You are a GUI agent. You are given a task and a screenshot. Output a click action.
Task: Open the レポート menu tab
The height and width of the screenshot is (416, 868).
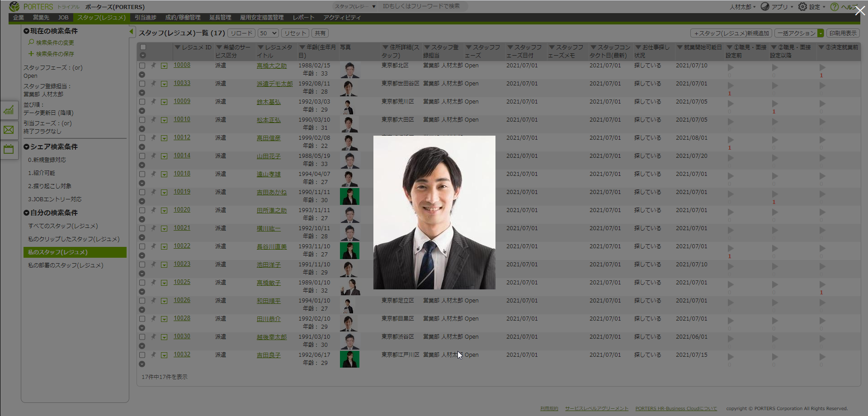pyautogui.click(x=303, y=18)
